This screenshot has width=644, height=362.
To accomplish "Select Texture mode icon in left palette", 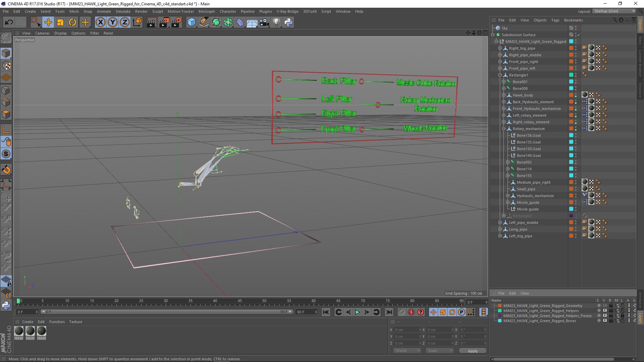I will 6,66.
